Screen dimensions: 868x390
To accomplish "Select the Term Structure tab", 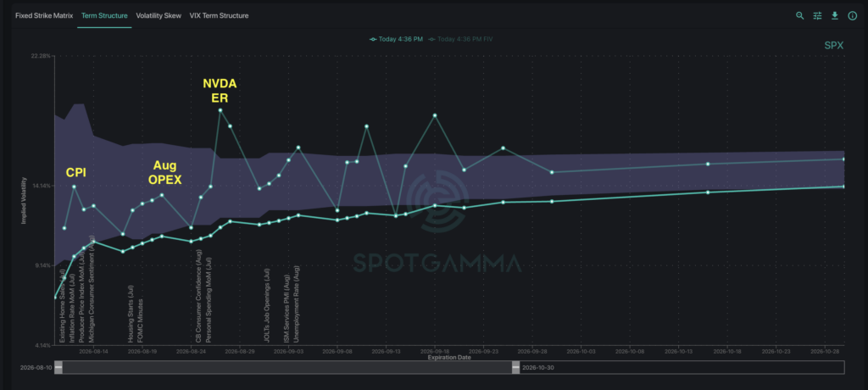I will [x=104, y=15].
